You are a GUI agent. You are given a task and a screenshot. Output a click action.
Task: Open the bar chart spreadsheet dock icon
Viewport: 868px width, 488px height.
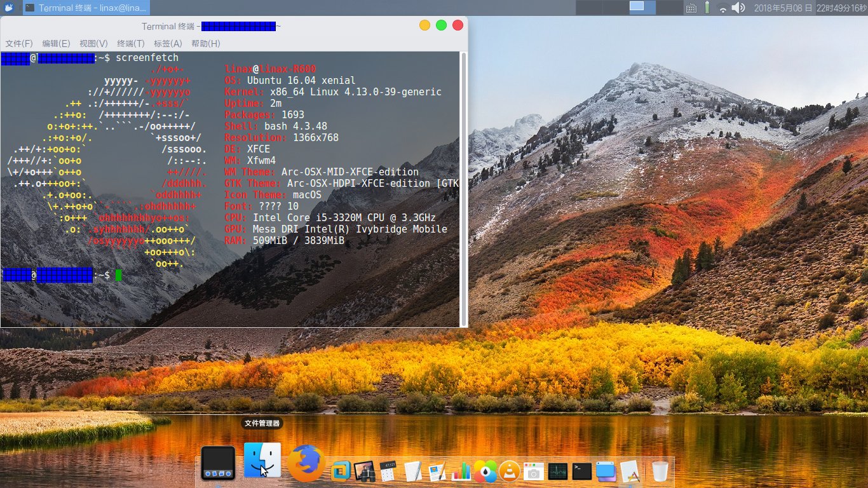[x=461, y=471]
